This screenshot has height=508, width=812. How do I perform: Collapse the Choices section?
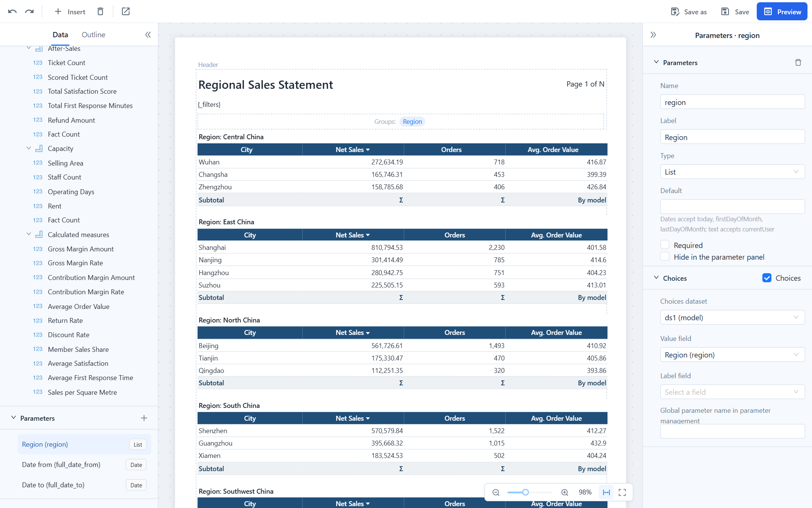click(656, 278)
